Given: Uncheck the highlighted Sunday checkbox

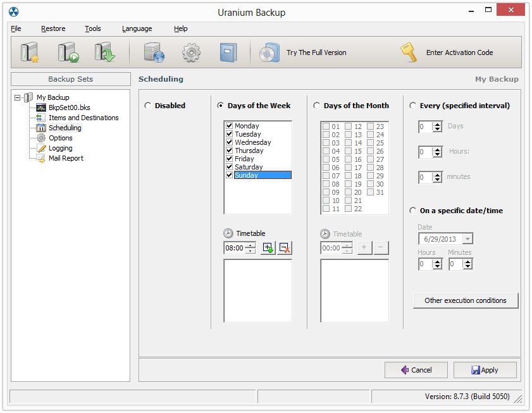Looking at the screenshot, I should 230,175.
